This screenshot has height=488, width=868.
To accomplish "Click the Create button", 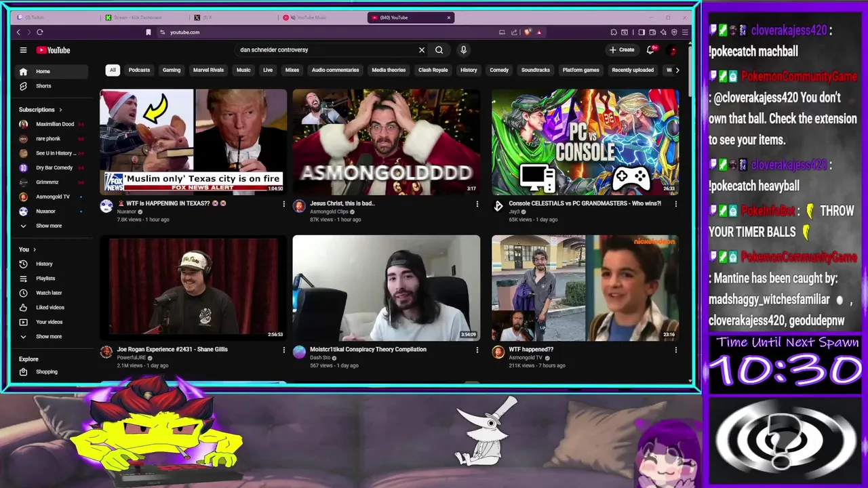I will (622, 50).
